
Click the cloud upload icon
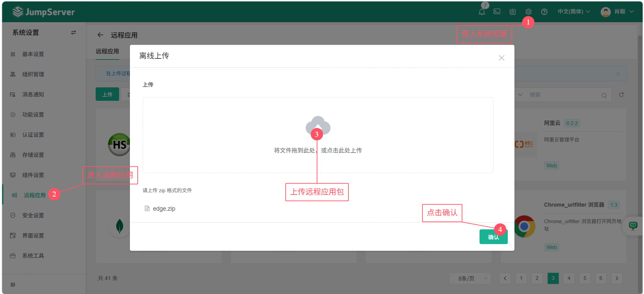click(318, 126)
